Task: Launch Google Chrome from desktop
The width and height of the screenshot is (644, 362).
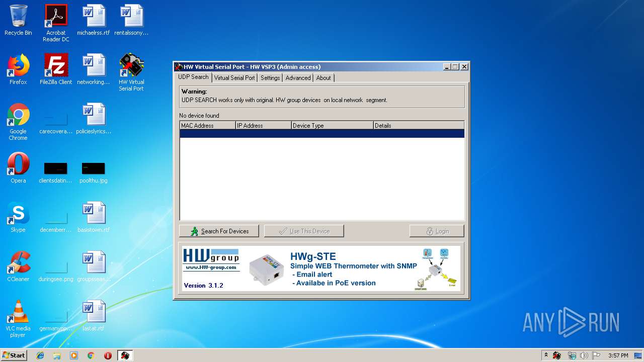Action: tap(18, 122)
